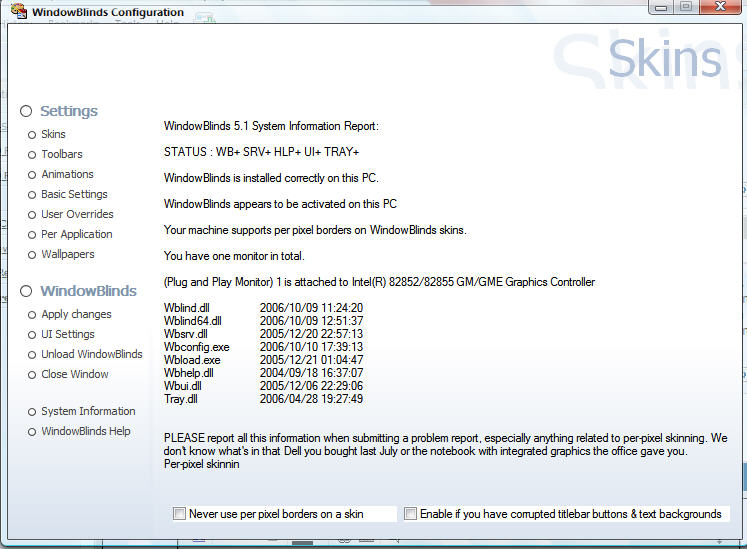Maximize the WindowBlinds Configuration window
The width and height of the screenshot is (747, 549).
[686, 7]
